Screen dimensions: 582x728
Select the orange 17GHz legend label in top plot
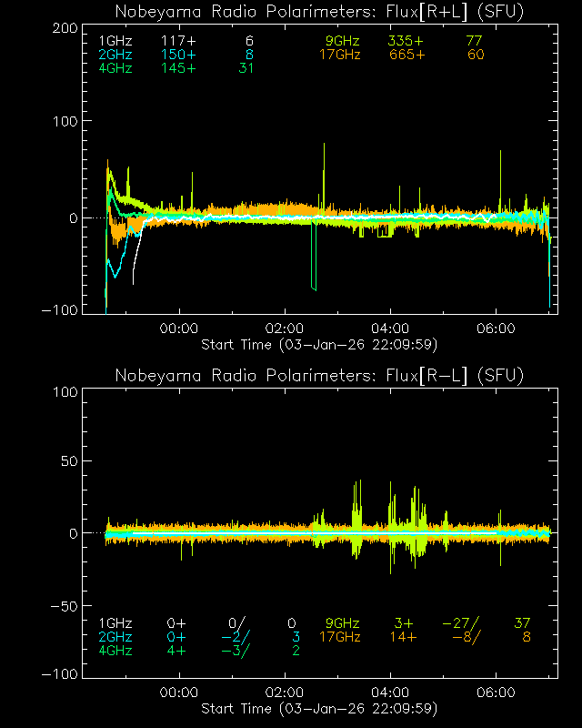coord(338,56)
